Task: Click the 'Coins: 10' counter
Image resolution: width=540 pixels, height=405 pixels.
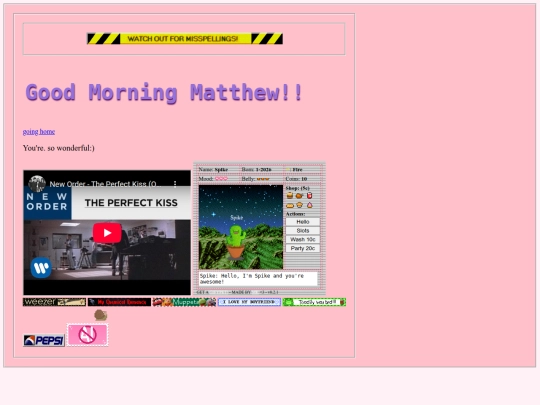Action: coord(296,179)
